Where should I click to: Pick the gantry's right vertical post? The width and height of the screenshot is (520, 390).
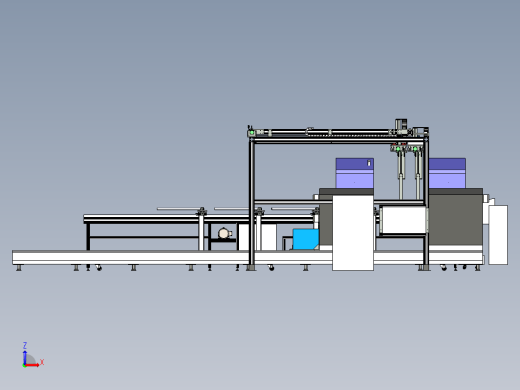426,202
